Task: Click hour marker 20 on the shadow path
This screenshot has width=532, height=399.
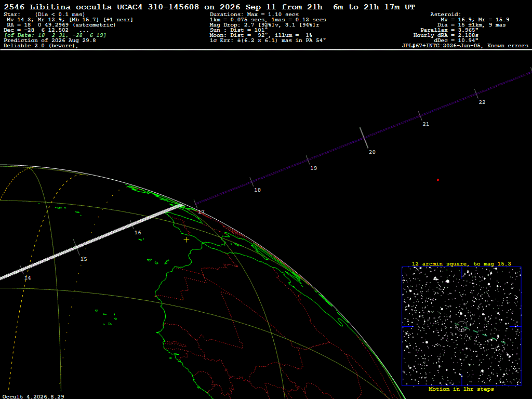Action: pos(372,152)
